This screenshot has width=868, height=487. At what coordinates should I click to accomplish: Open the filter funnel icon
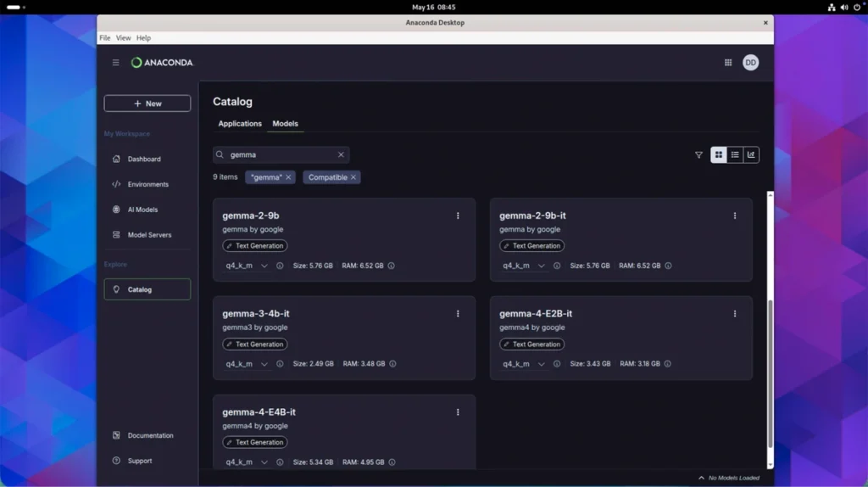(x=698, y=155)
